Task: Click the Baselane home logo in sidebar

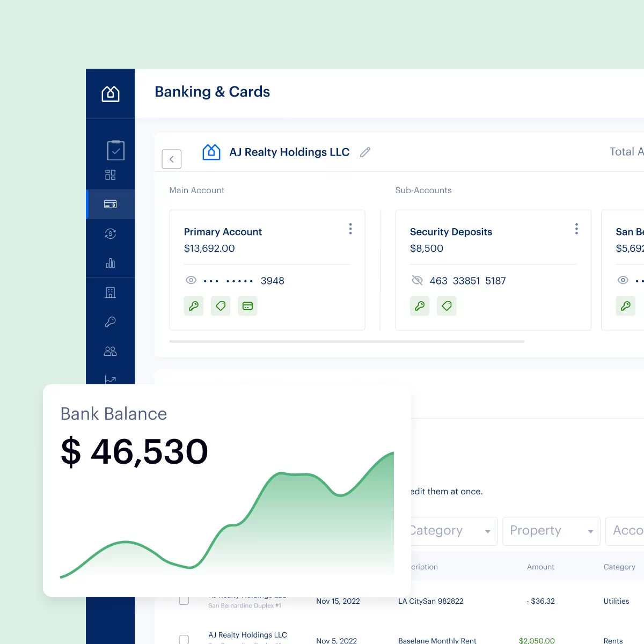Action: point(111,94)
